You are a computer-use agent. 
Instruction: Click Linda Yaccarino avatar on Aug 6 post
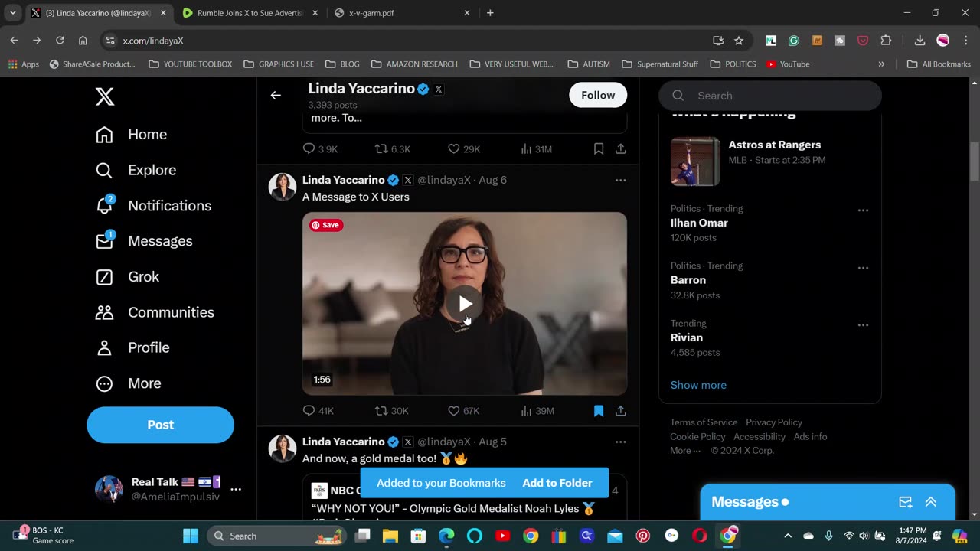tap(283, 187)
